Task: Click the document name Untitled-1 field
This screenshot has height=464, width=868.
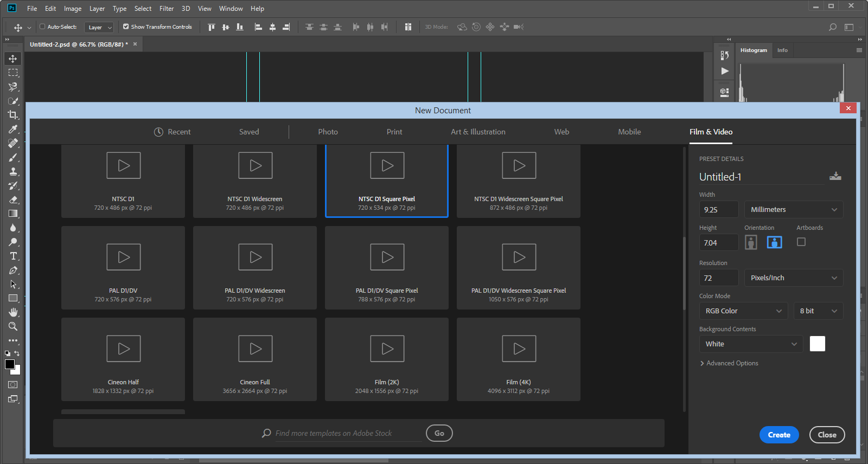Action: (761, 177)
